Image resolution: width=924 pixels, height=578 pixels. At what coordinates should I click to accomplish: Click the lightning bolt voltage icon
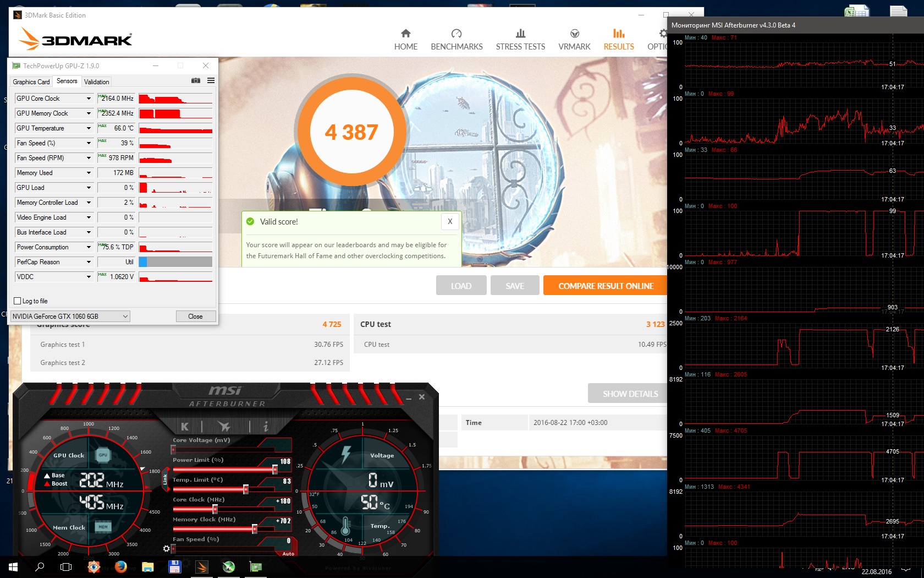(346, 454)
